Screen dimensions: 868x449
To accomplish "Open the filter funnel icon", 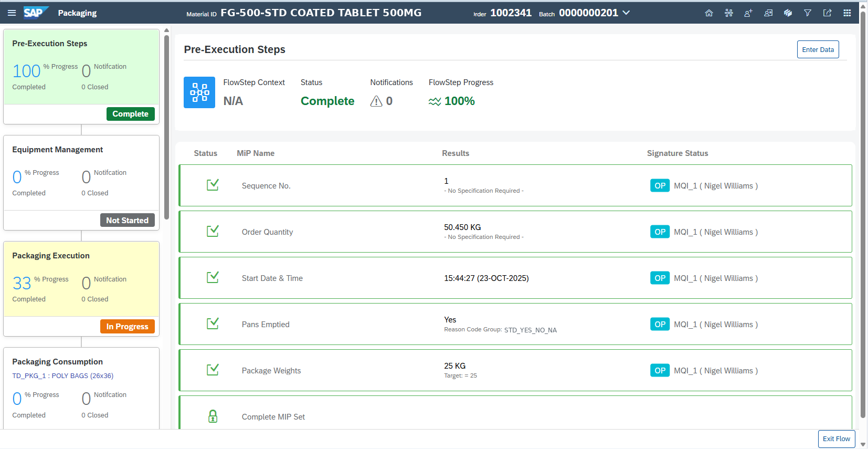I will (808, 13).
